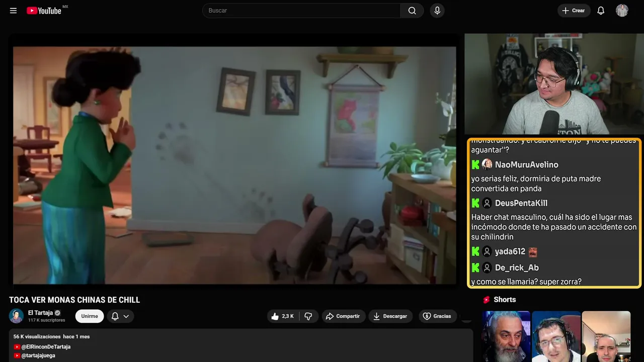This screenshot has width=644, height=362.
Task: Click the Compartir share button
Action: point(343,316)
